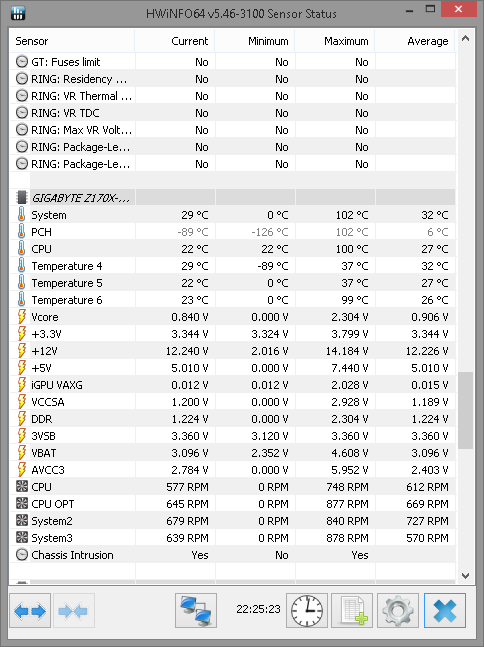This screenshot has width=484, height=647.
Task: Select the Chassis Intrusion row
Action: 232,555
